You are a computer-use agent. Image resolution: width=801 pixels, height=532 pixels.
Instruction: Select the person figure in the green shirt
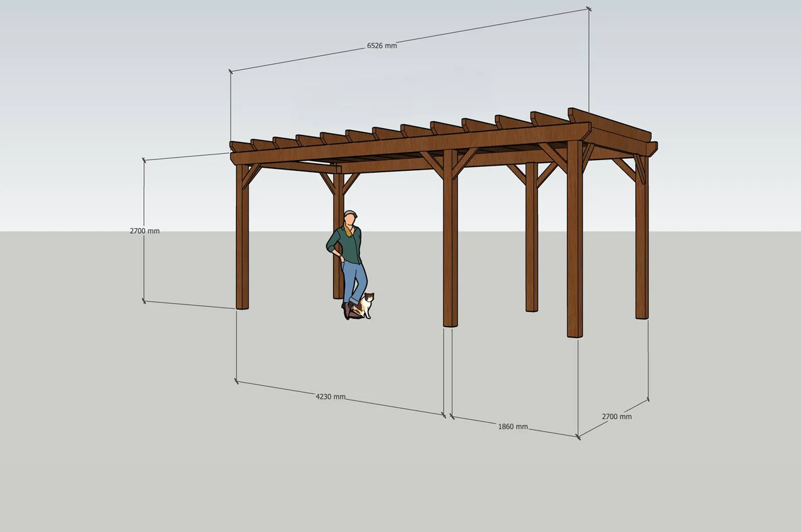tap(348, 265)
